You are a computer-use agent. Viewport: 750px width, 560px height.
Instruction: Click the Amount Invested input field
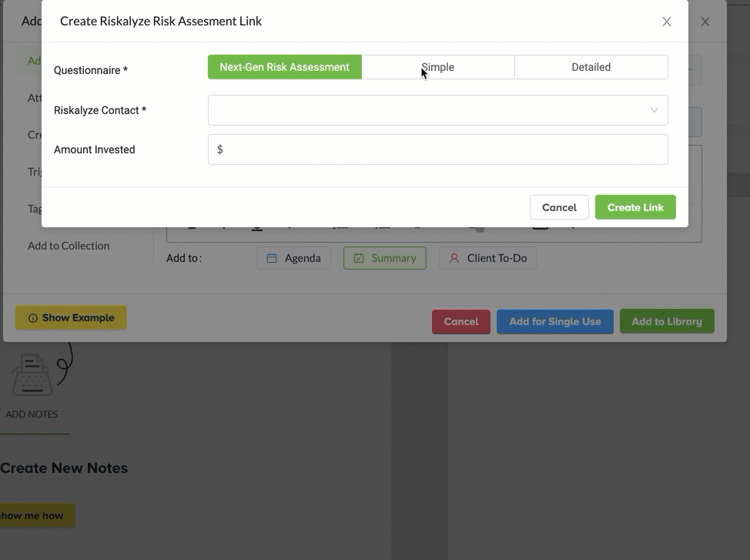[437, 149]
